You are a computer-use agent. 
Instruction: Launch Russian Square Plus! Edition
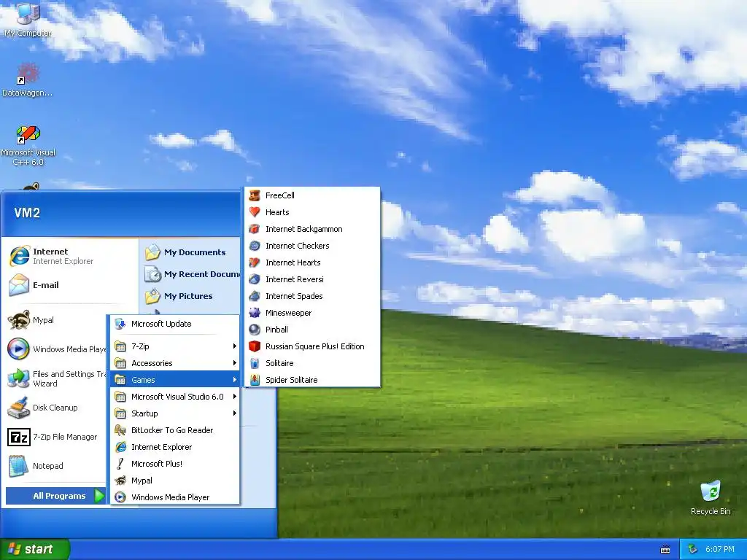tap(312, 346)
